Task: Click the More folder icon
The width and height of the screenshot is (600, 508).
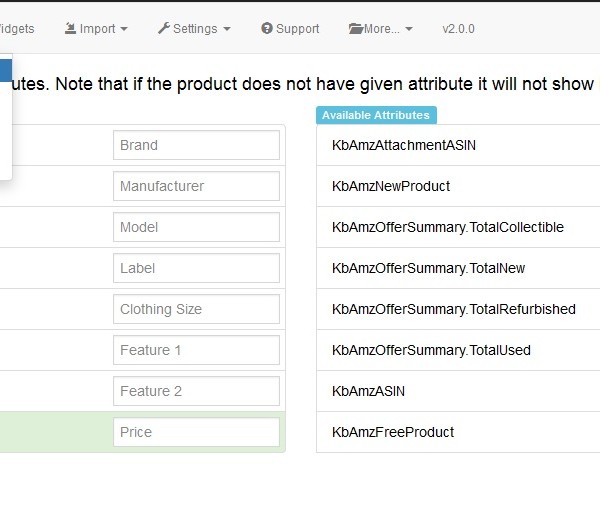Action: click(x=356, y=29)
